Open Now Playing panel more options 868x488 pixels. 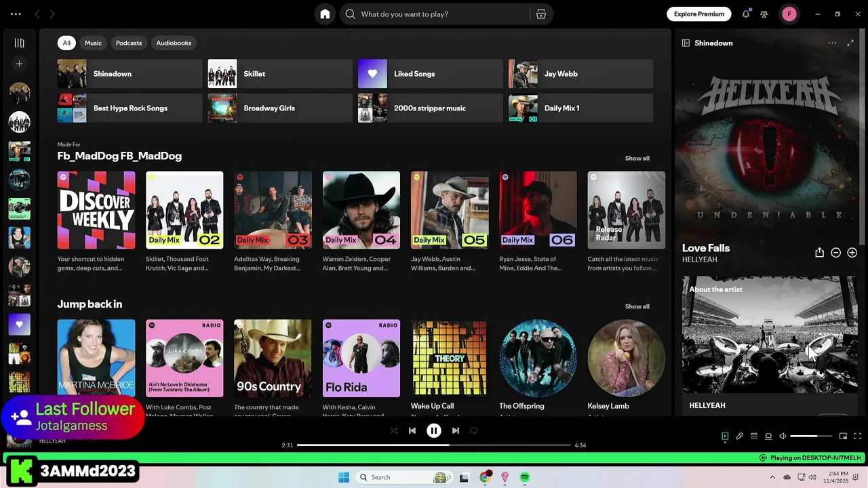832,43
